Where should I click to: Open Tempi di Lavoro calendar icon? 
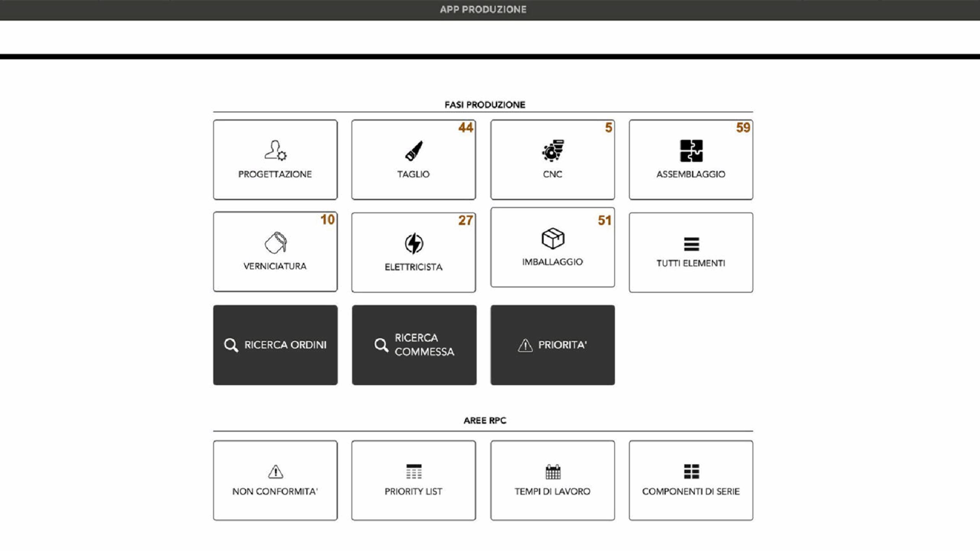552,471
